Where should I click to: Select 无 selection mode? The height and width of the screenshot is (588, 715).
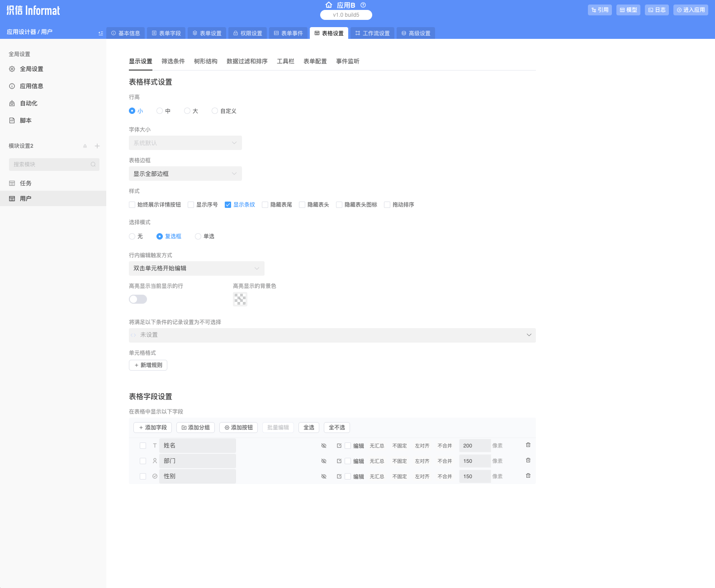coord(132,236)
